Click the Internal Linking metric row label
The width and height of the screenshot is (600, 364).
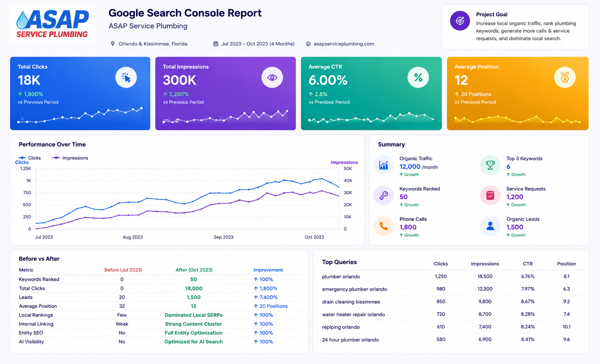[x=36, y=324]
